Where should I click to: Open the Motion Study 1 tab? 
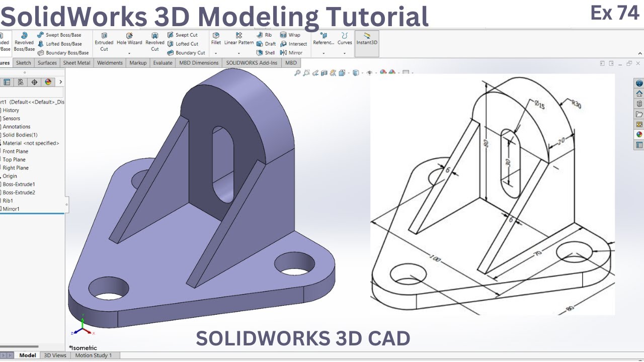coord(94,355)
